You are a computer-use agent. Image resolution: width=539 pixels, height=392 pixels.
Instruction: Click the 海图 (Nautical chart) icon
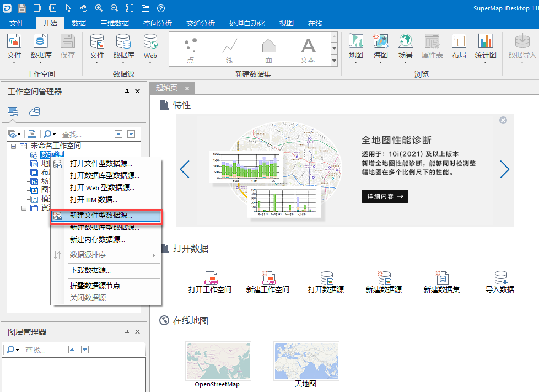point(380,42)
